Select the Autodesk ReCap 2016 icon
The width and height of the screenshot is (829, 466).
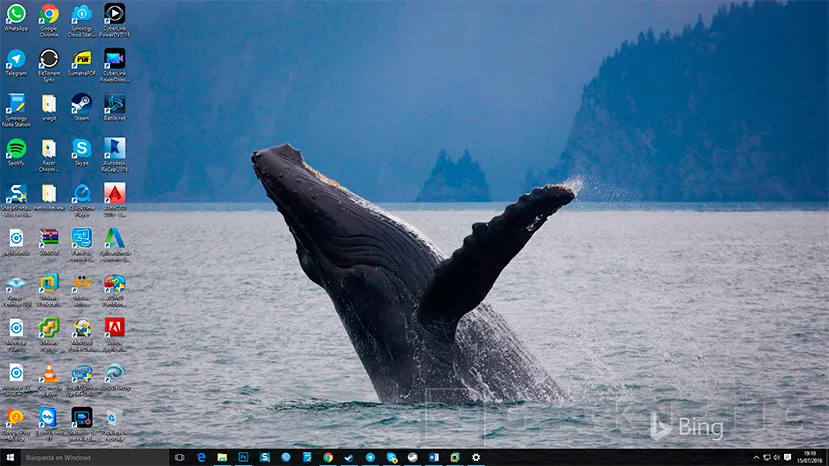115,148
